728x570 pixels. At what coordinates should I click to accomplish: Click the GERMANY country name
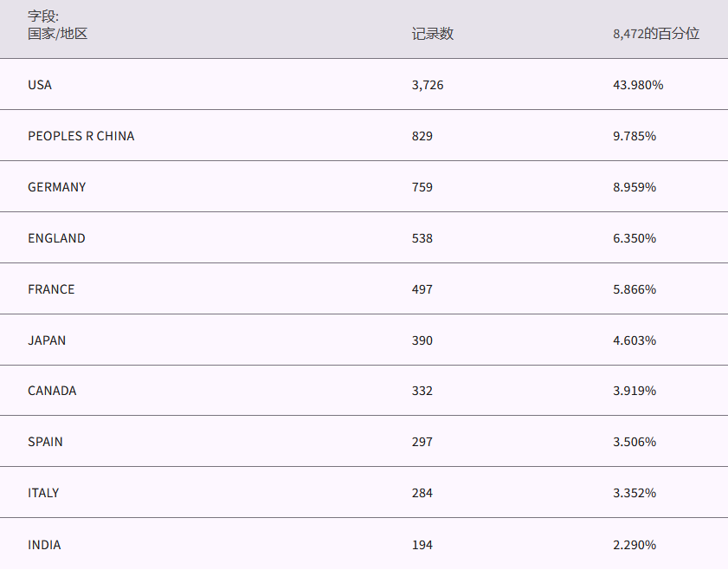tap(57, 187)
